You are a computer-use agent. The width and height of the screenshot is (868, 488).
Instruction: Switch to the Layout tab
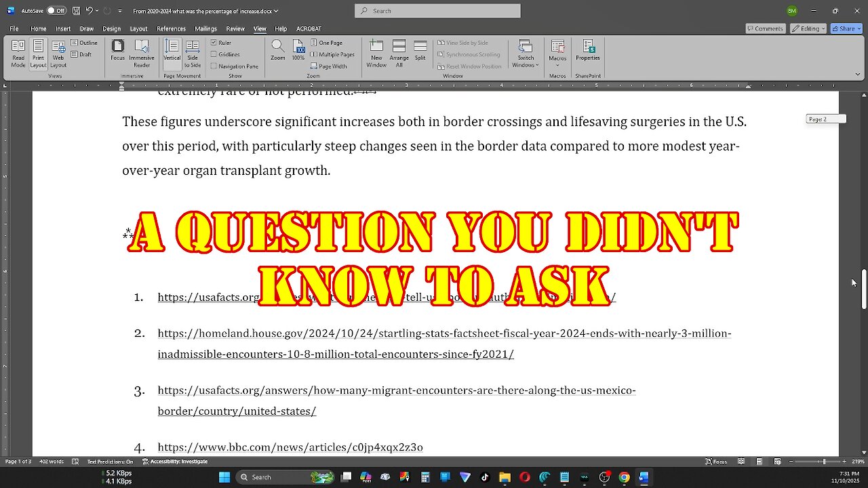pyautogui.click(x=138, y=28)
